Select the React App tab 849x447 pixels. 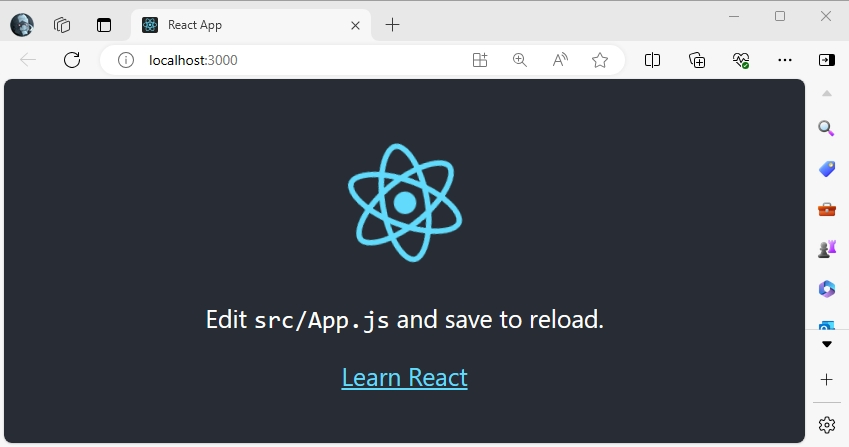(x=251, y=25)
